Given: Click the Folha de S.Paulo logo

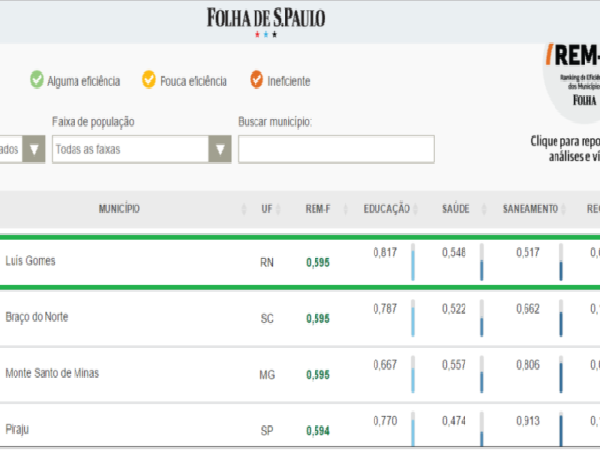Looking at the screenshot, I should (x=266, y=22).
